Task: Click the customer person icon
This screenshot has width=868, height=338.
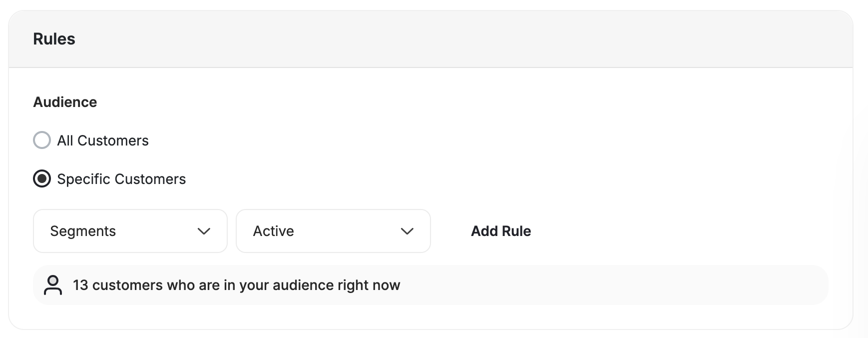Action: 53,285
